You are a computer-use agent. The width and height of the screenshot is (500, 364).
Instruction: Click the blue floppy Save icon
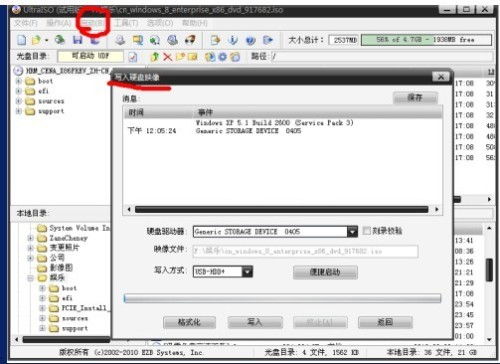(x=78, y=40)
